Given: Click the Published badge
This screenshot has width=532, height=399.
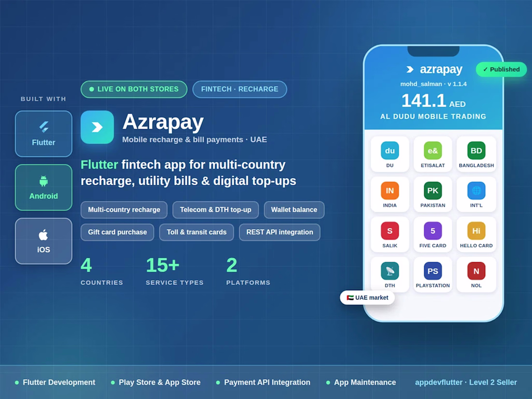Looking at the screenshot, I should point(501,69).
